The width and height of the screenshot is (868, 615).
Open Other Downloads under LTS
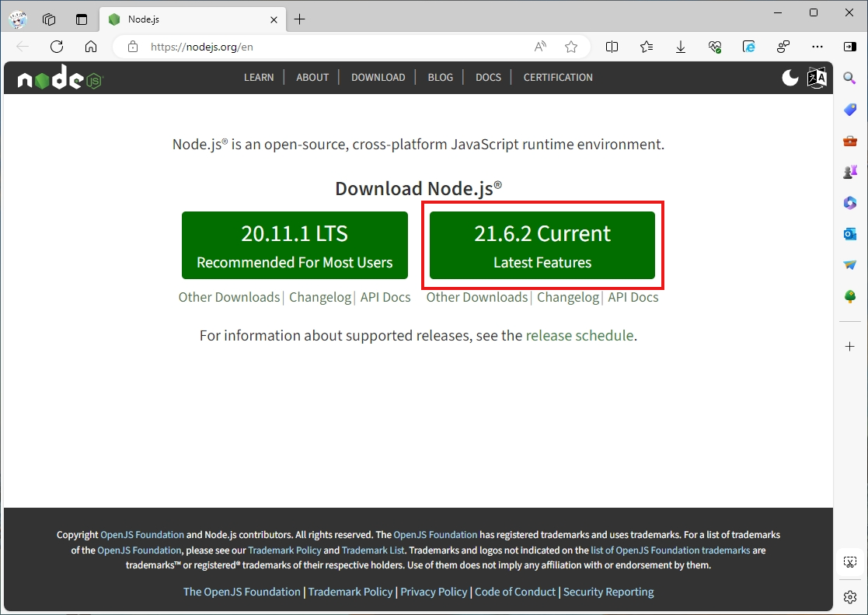point(229,298)
